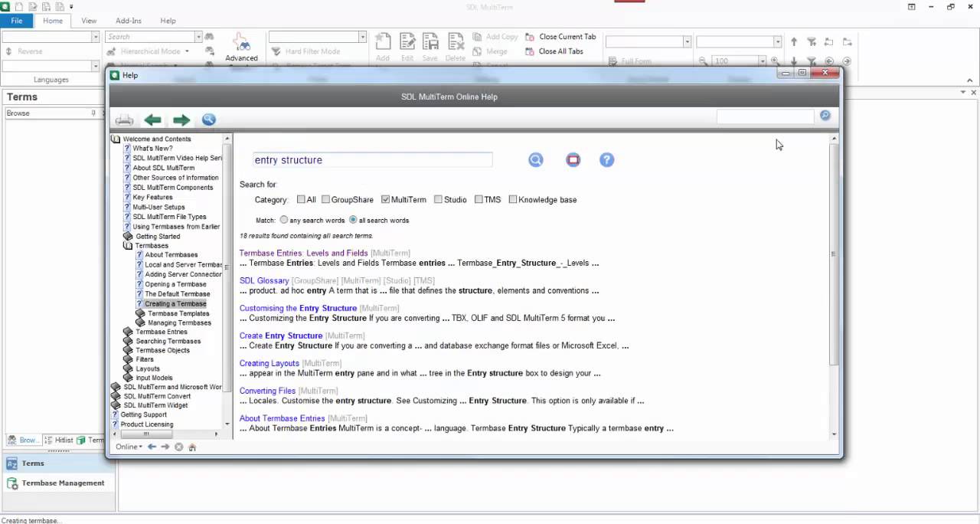Screen dimensions: 980x524
Task: Click the 'entry structure' search input field
Action: point(373,160)
